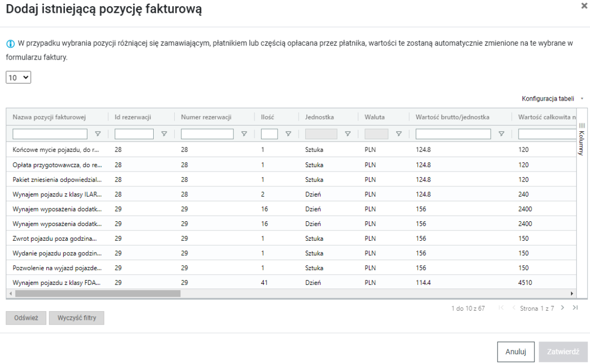Viewport: 590px width, 364px height.
Task: Expand the Konfiguracja tabeli dropdown
Action: click(x=552, y=99)
